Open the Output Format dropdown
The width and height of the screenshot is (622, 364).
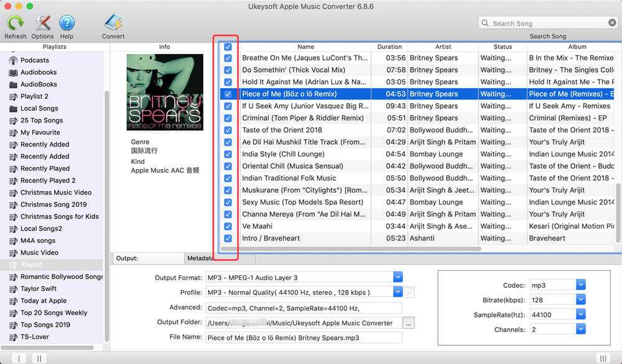[398, 277]
